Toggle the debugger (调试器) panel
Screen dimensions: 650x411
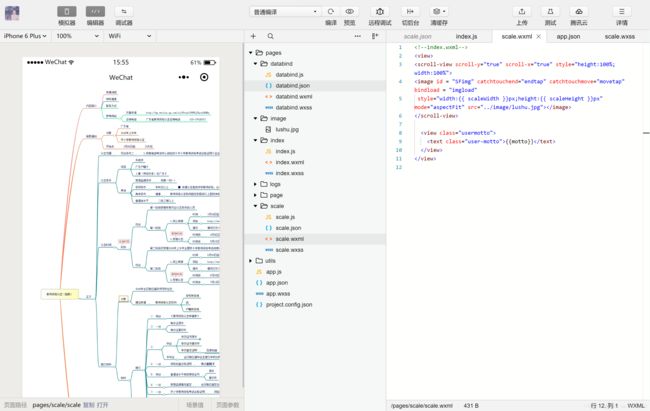[x=124, y=12]
